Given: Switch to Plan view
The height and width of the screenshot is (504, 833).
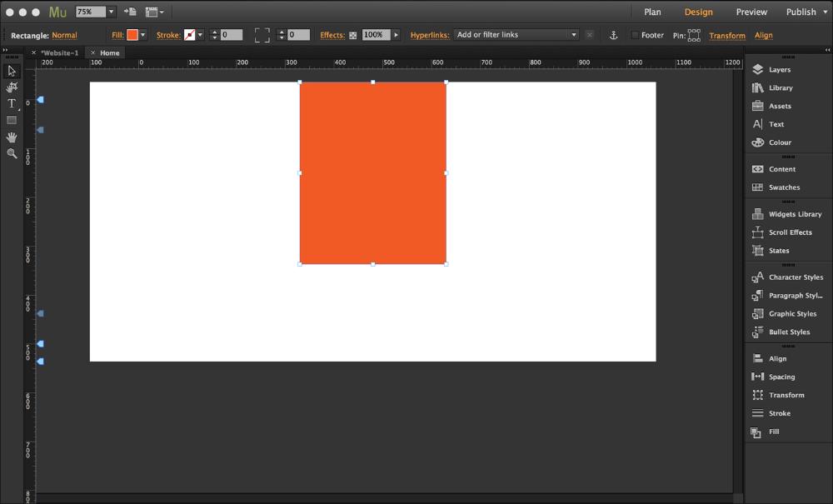Looking at the screenshot, I should click(652, 12).
